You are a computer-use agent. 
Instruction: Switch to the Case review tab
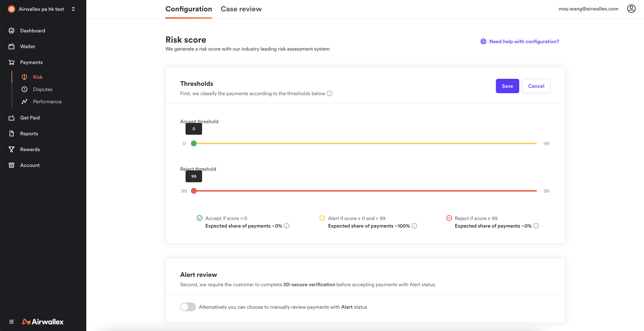(x=241, y=9)
